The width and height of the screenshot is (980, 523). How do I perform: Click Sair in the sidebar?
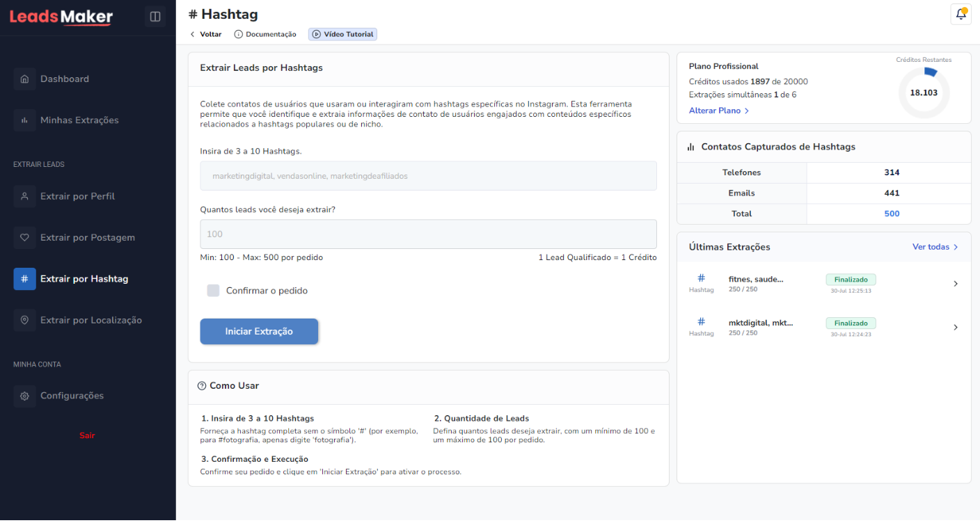pos(87,435)
